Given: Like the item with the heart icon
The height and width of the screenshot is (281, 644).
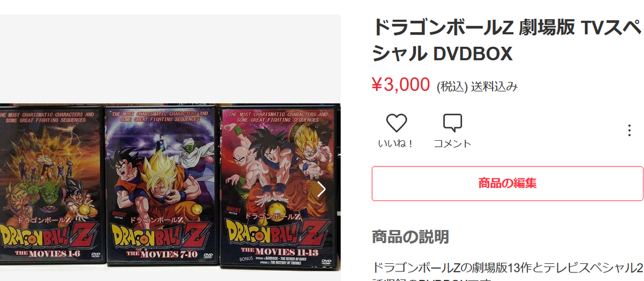Looking at the screenshot, I should (397, 123).
